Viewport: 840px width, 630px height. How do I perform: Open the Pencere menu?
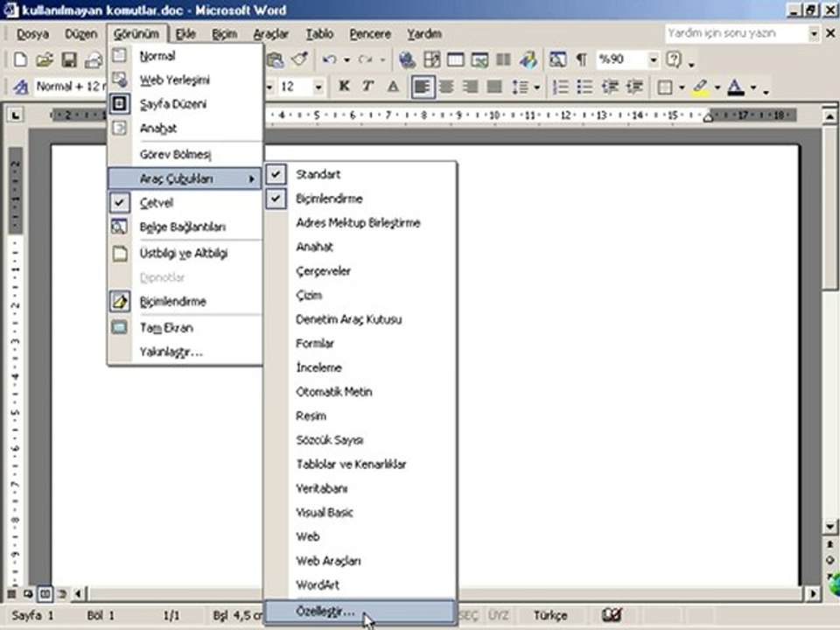(x=370, y=34)
